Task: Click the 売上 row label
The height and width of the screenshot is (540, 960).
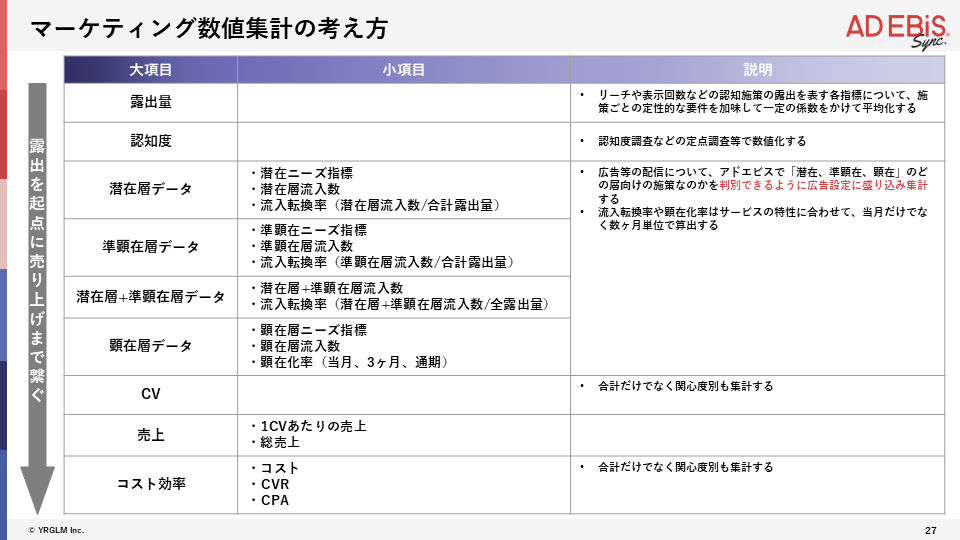Action: (x=151, y=435)
